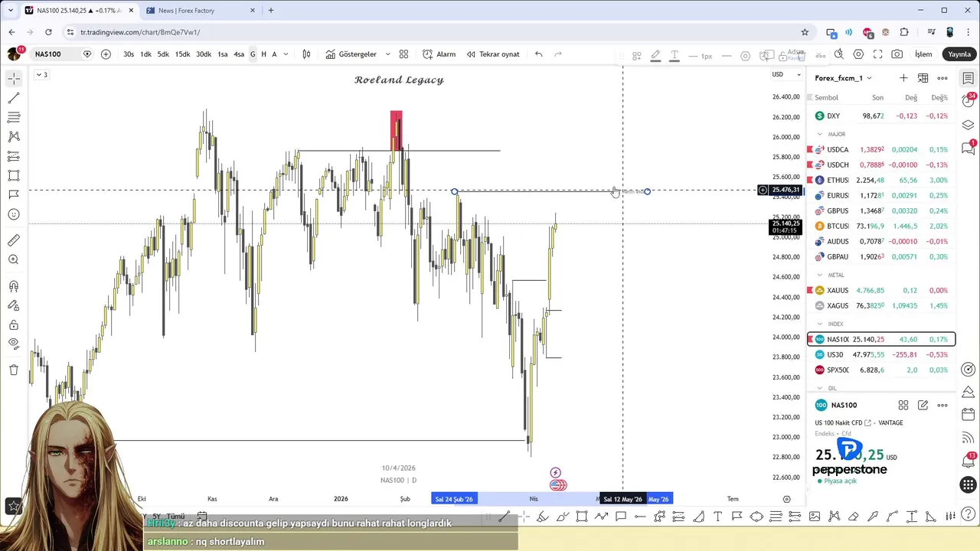
Task: Open the chats icon in right sidebar
Action: (x=969, y=148)
